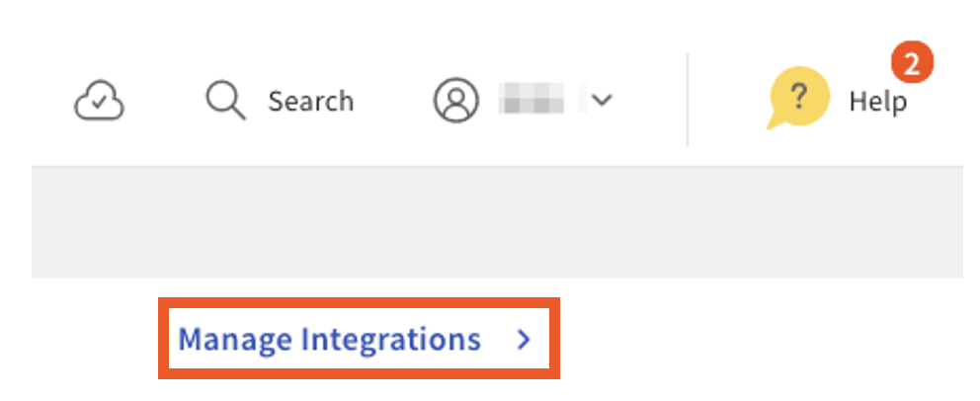Expand Manage Integrations using its chevron
The height and width of the screenshot is (401, 980).
[525, 340]
